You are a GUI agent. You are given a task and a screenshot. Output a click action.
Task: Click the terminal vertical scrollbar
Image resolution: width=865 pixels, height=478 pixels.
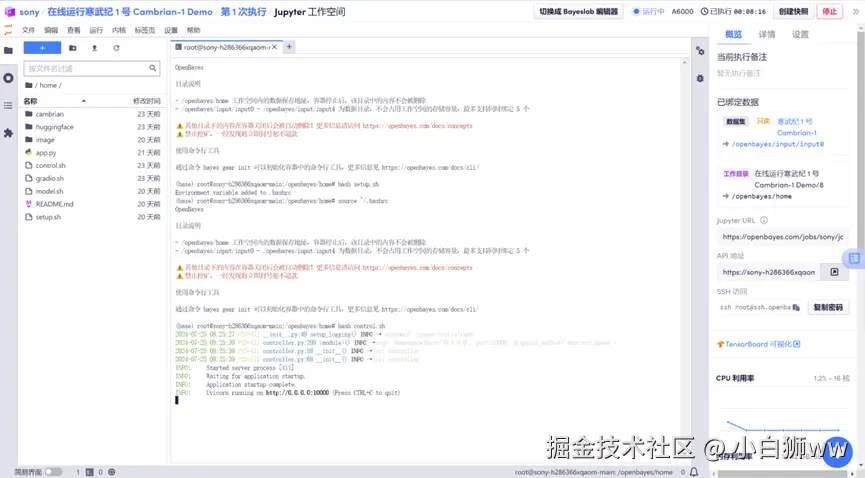(x=684, y=259)
